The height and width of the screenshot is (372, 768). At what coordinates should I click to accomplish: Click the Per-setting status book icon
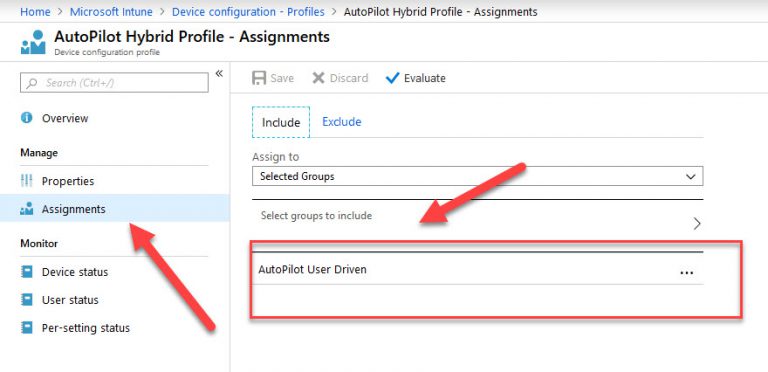click(x=26, y=327)
